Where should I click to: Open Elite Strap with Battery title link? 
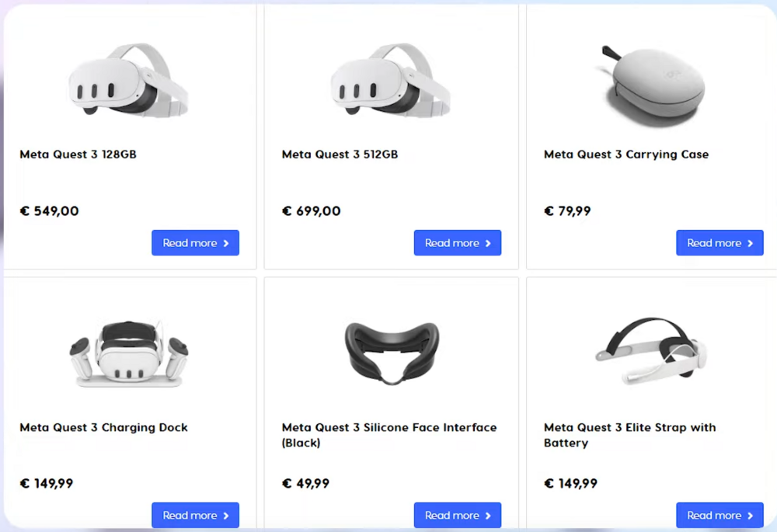pos(629,435)
